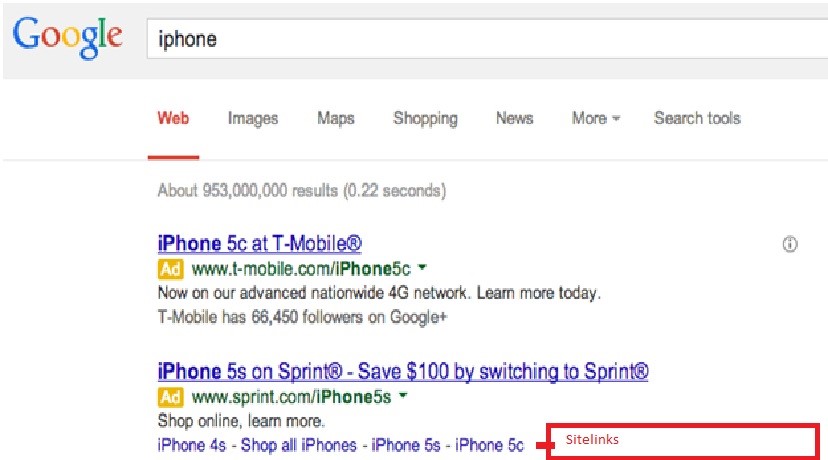The width and height of the screenshot is (828, 460).
Task: Click the info icon beside T-Mobile ad
Action: click(x=790, y=244)
